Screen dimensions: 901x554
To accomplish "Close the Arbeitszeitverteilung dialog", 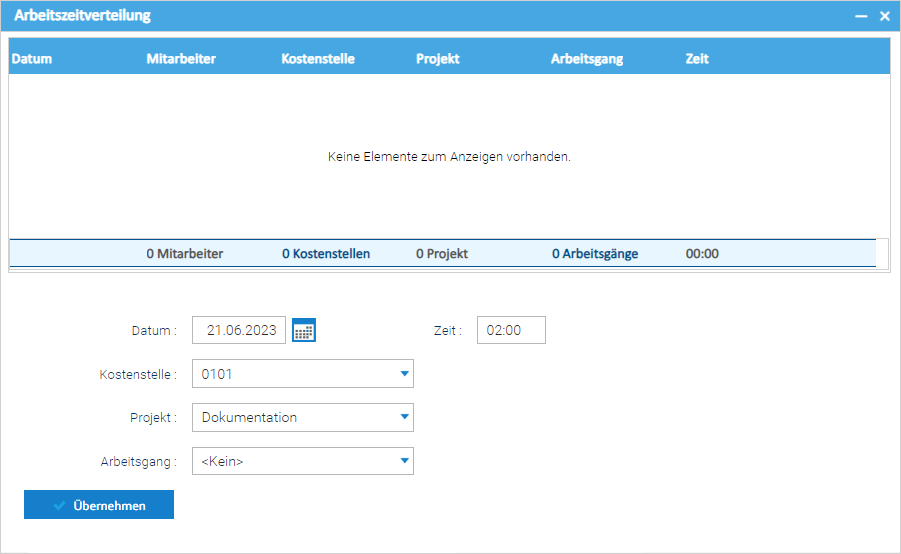I will point(884,16).
